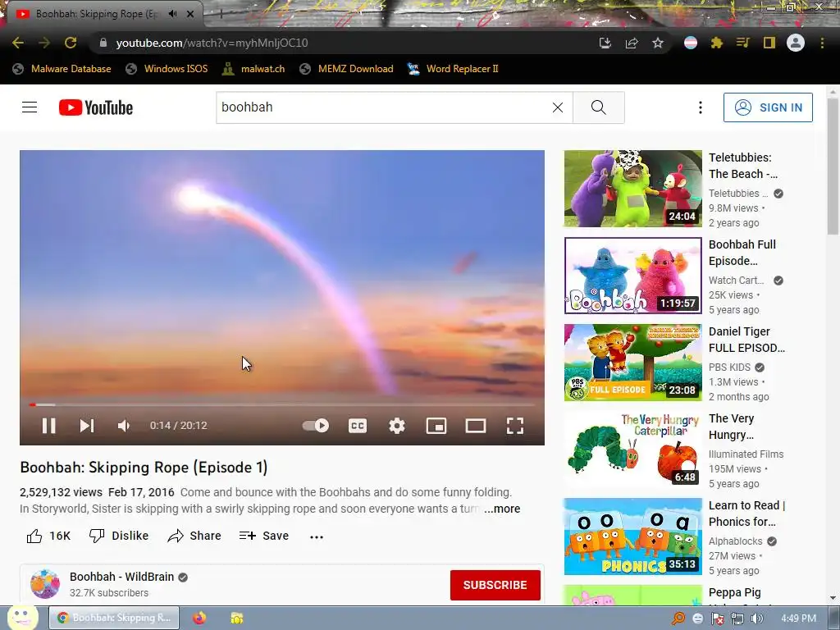
Task: Open the Start menu button
Action: pos(22,617)
